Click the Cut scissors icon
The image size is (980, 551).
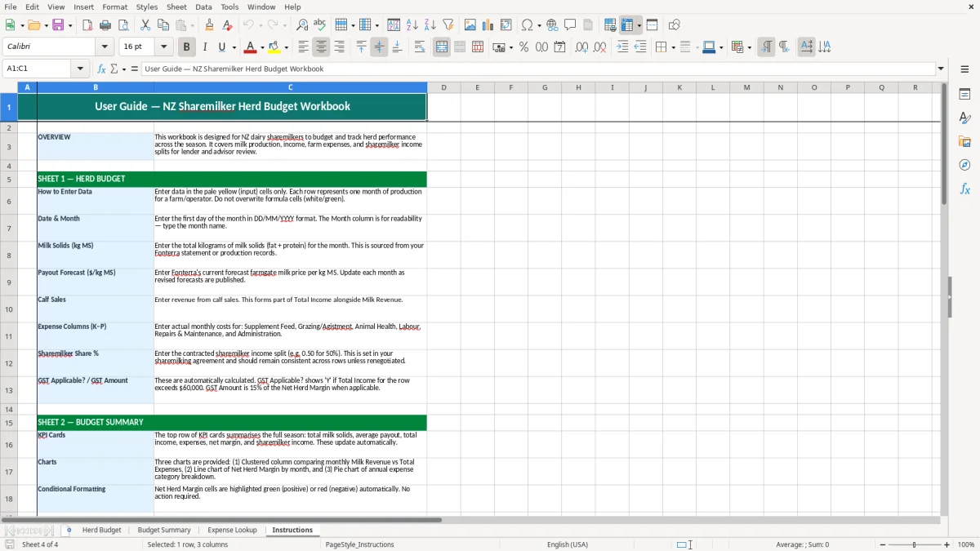pyautogui.click(x=145, y=25)
